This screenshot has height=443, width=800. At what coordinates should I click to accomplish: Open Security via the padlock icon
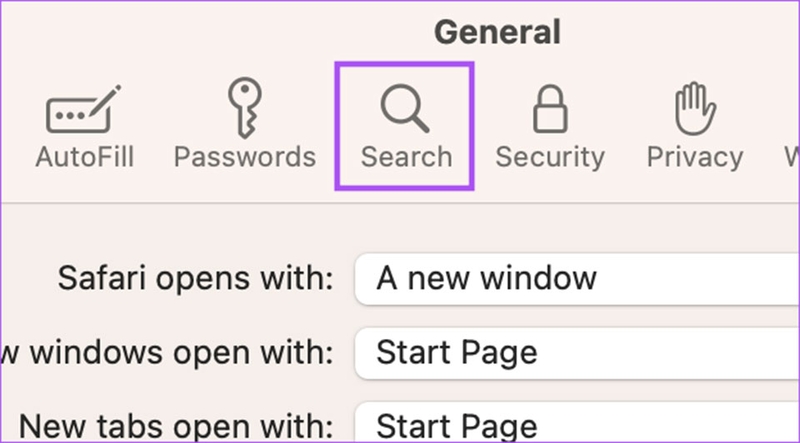[x=550, y=109]
